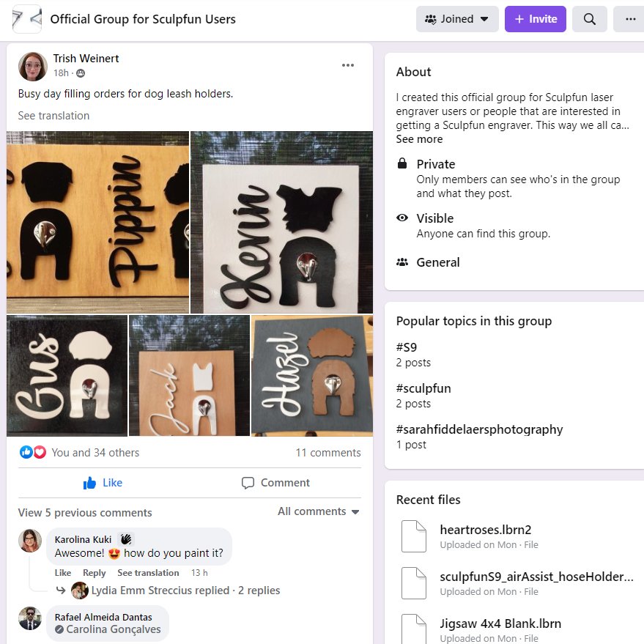The height and width of the screenshot is (644, 644).
Task: Open Trish Weinert's profile picture
Action: (33, 67)
